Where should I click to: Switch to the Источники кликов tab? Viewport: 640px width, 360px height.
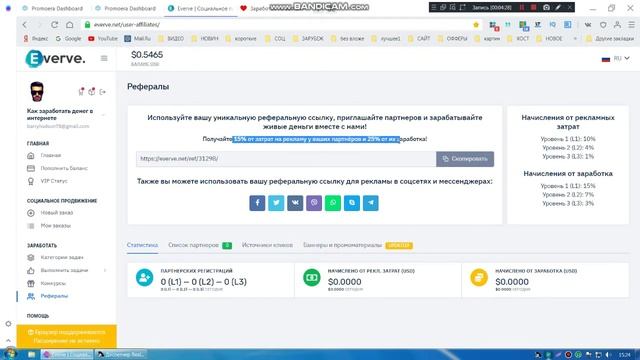click(x=267, y=245)
